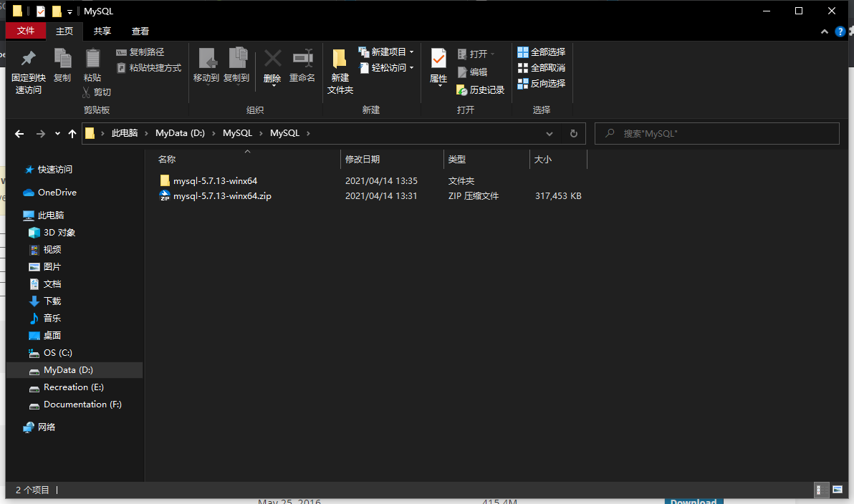The image size is (854, 504).
Task: Collapse the ribbon with the chevron
Action: pos(825,31)
